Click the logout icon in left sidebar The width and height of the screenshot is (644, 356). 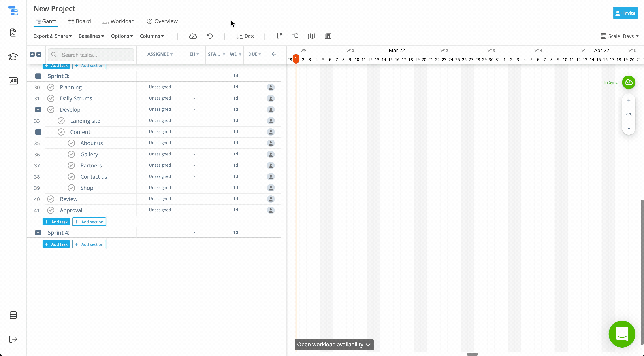[x=13, y=339]
